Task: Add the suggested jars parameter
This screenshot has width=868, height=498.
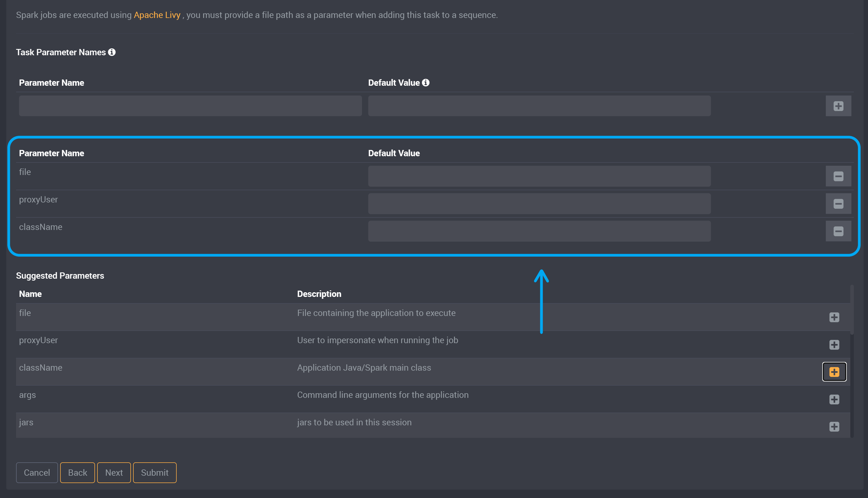Action: [834, 426]
